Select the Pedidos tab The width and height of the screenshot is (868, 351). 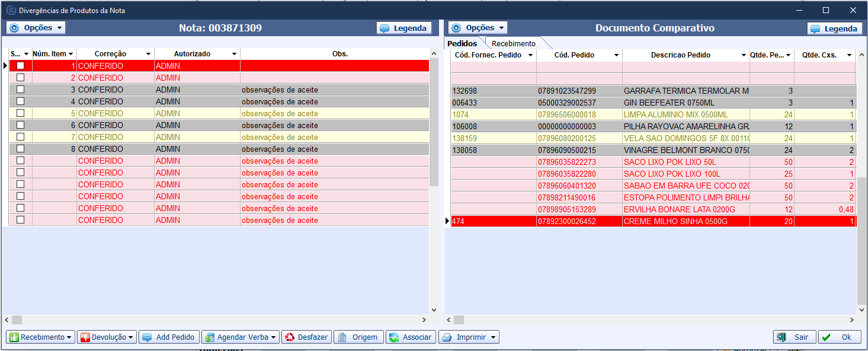coord(462,43)
